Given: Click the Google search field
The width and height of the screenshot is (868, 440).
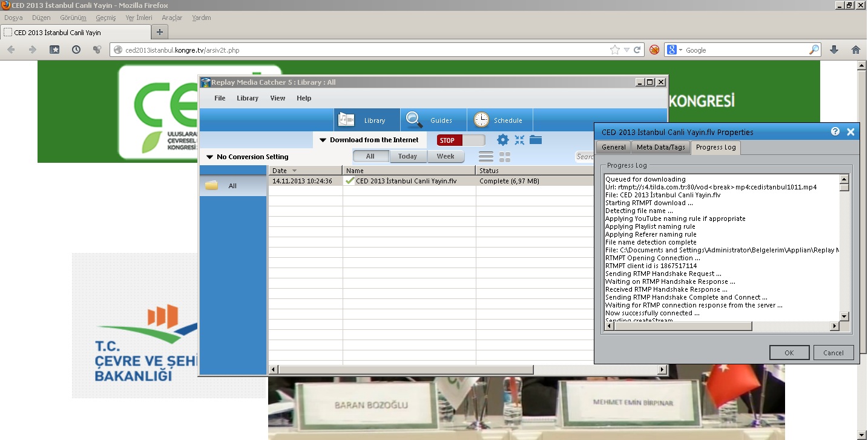Looking at the screenshot, I should click(746, 50).
